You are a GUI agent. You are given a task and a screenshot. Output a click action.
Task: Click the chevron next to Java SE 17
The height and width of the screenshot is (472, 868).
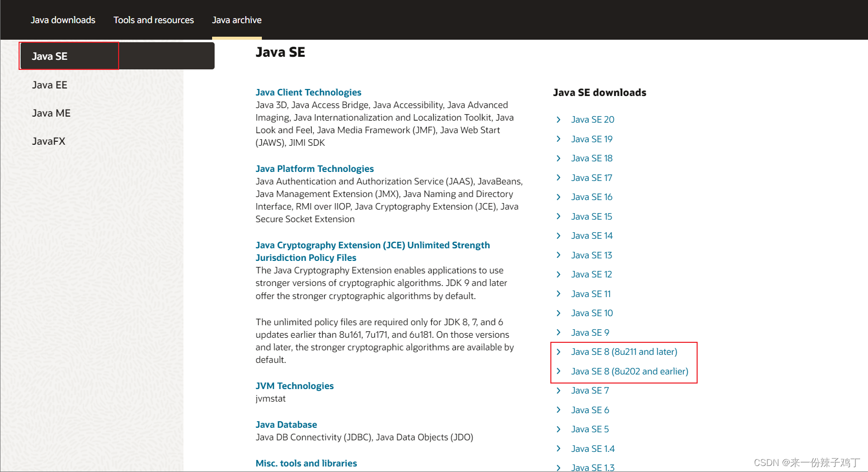(x=558, y=178)
